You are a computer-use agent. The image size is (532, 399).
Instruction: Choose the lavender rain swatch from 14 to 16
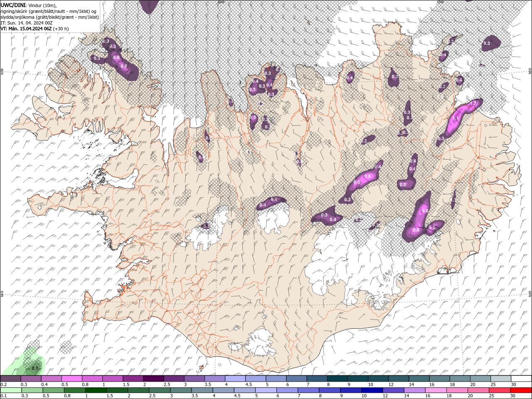coord(414,390)
